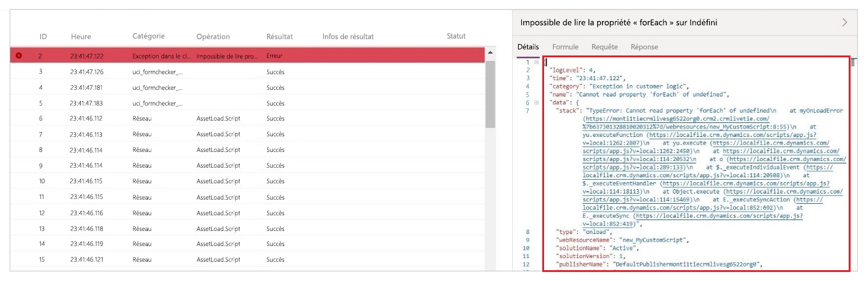
Task: Collapse the details panel with chevron arrow
Action: (845, 22)
